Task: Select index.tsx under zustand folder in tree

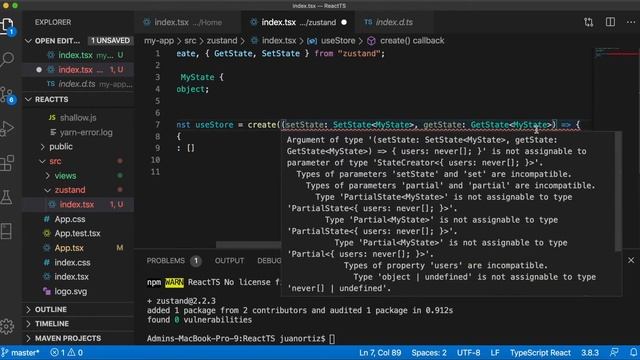Action: 78,204
